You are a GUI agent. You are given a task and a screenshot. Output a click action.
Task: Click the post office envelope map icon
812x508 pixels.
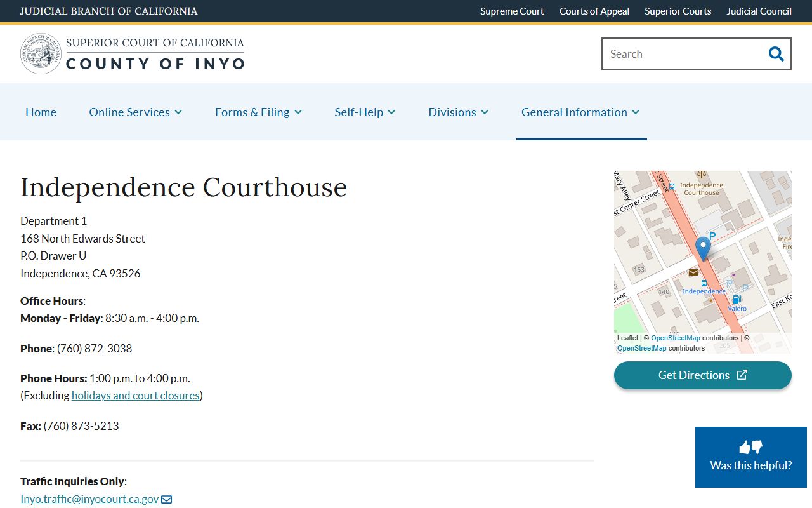[x=693, y=272]
